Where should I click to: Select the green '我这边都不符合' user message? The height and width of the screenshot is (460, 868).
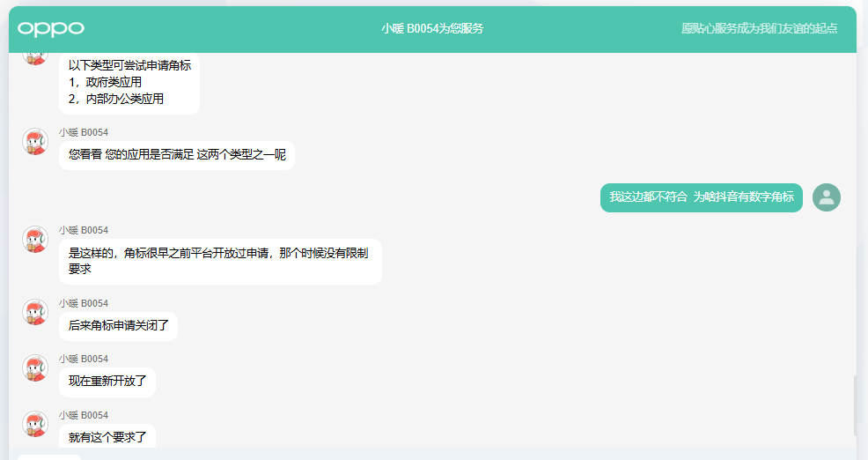pyautogui.click(x=701, y=197)
